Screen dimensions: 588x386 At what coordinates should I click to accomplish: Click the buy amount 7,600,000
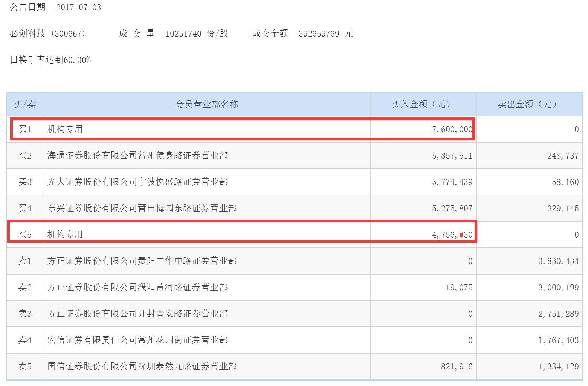click(x=452, y=130)
